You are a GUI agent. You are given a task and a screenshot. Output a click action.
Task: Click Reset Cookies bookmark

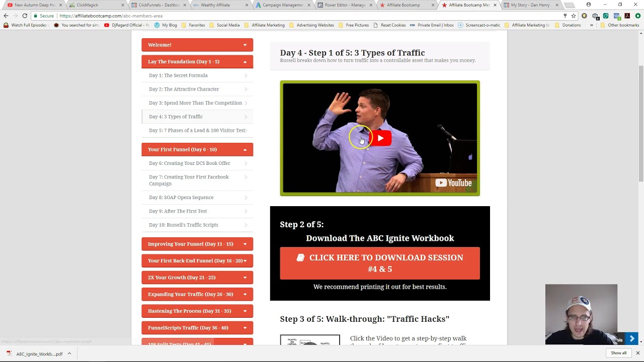[x=389, y=25]
